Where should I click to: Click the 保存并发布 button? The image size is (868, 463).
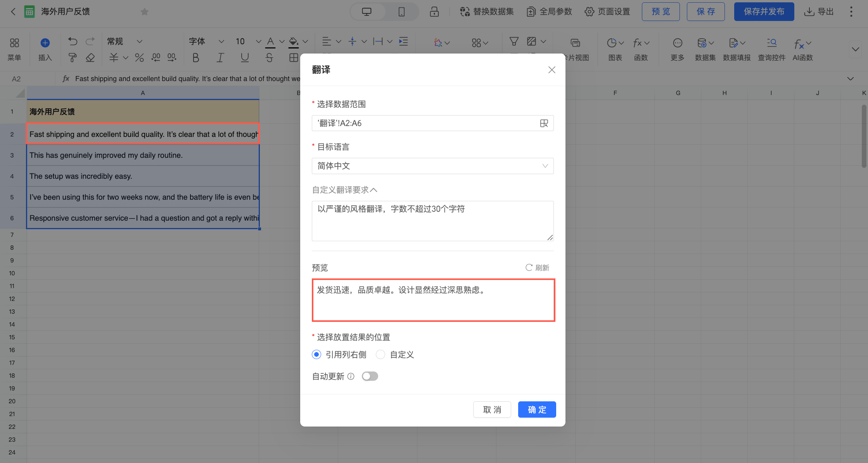coord(764,12)
